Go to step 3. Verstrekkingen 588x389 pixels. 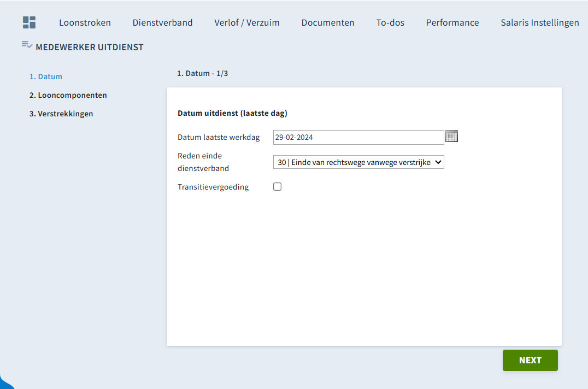click(61, 114)
